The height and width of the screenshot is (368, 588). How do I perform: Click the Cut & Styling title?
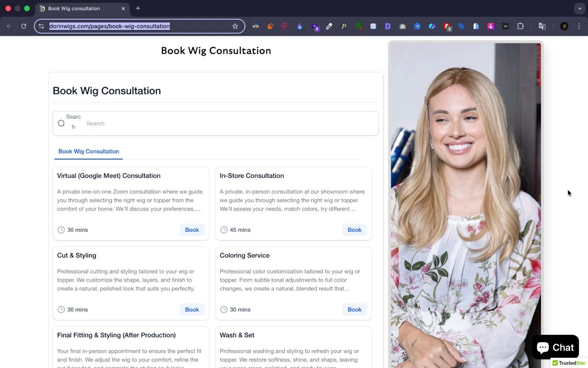coord(77,255)
